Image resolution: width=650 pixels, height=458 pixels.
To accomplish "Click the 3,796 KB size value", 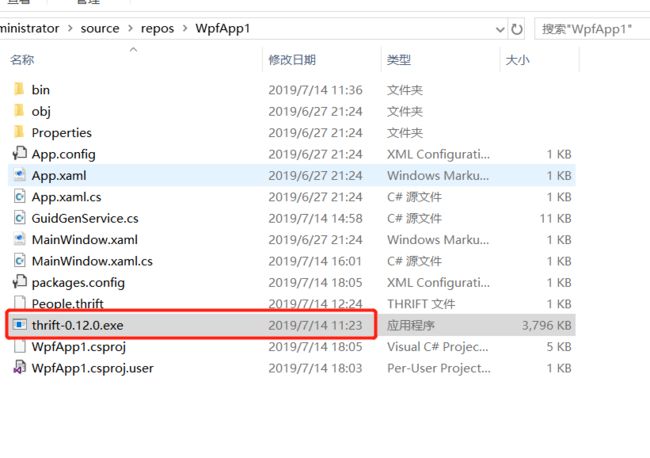I will pyautogui.click(x=546, y=325).
